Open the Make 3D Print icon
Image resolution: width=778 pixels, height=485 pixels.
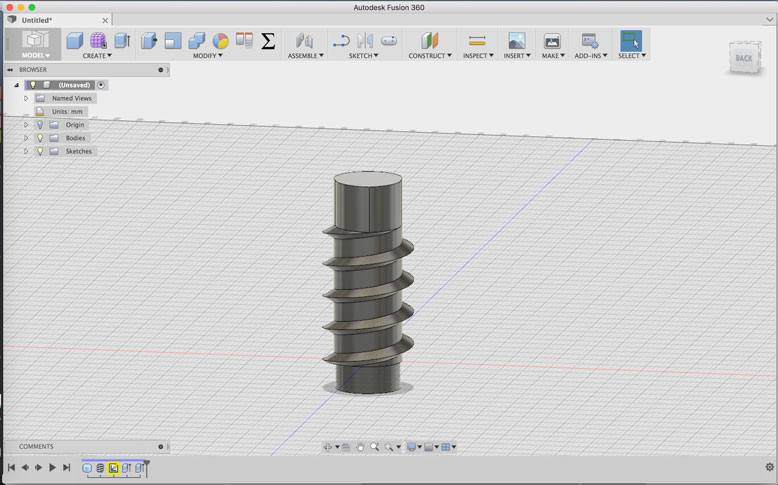tap(552, 41)
